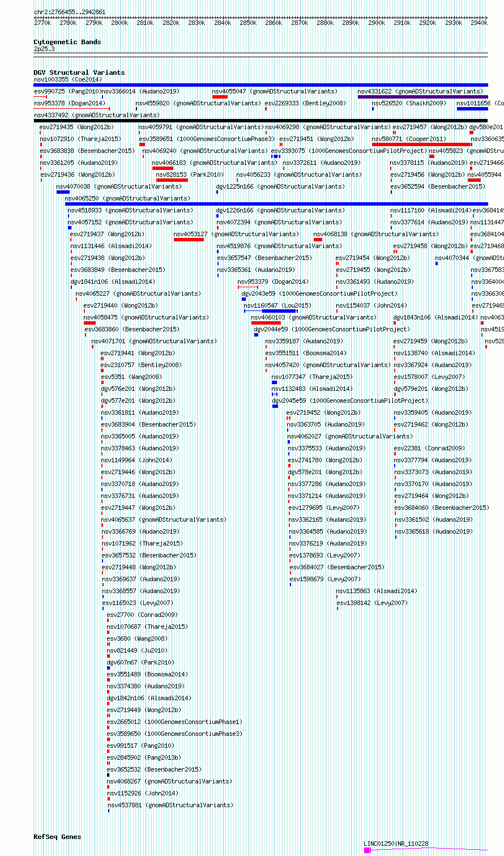Viewport: 504px width, 856px height.
Task: Open variant nsv821449 (Ju2010)
Action: click(137, 650)
